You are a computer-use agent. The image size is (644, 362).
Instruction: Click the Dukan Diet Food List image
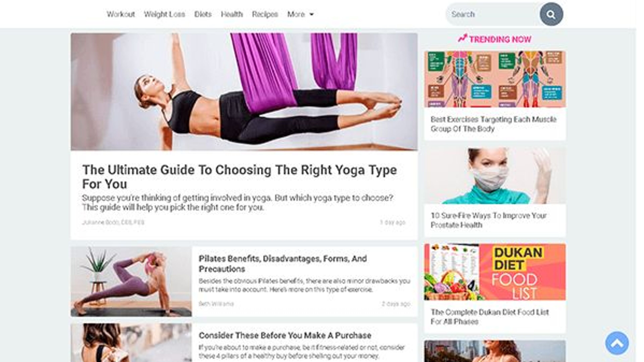(495, 272)
